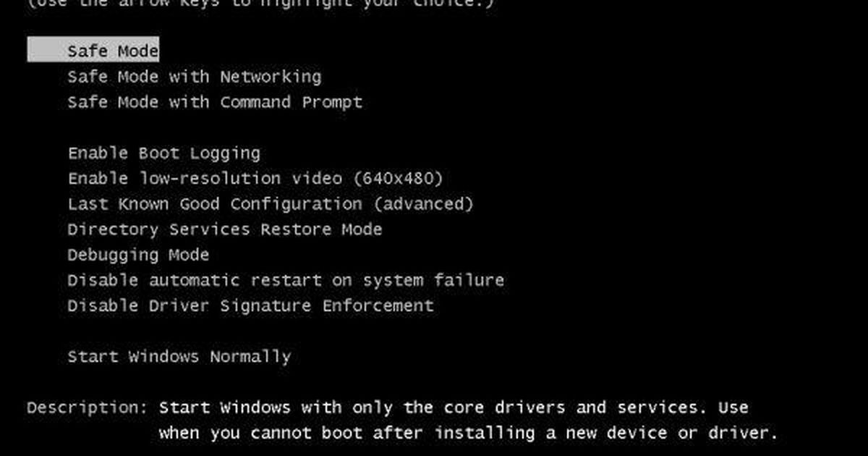Select the highlighted Safe Mode option

[x=93, y=51]
